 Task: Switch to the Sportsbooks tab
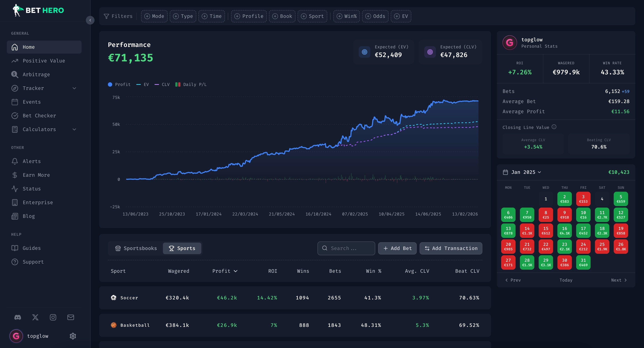click(136, 248)
